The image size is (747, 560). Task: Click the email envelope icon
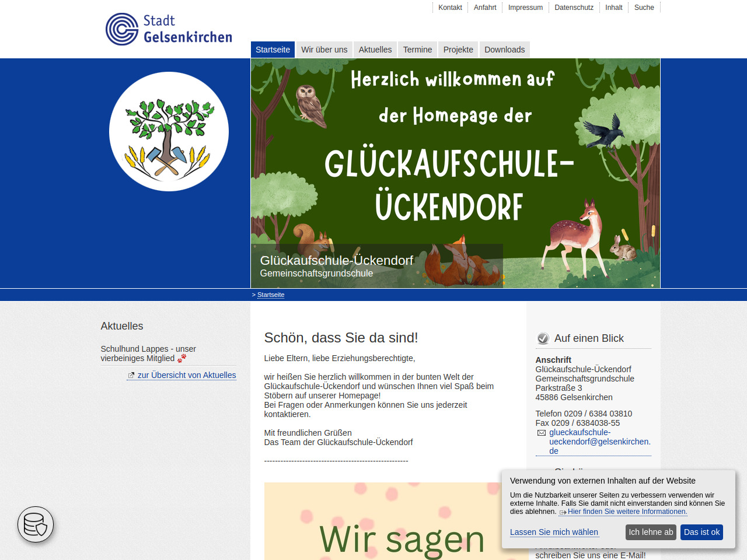pyautogui.click(x=542, y=433)
